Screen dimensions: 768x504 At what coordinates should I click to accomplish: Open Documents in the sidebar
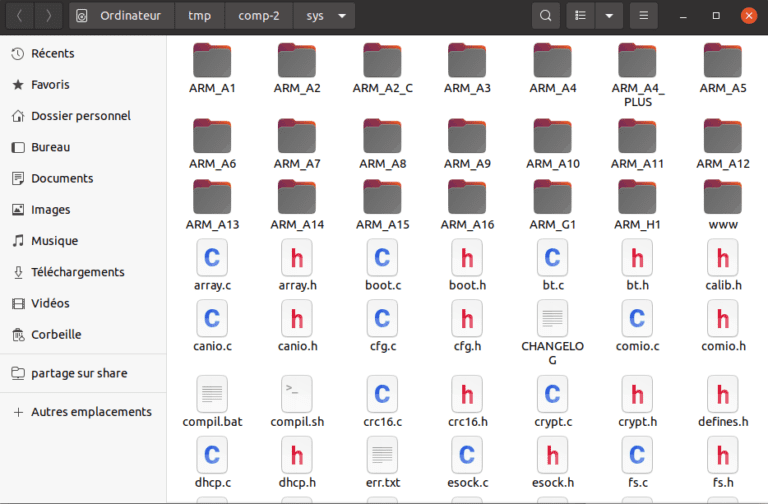83,178
